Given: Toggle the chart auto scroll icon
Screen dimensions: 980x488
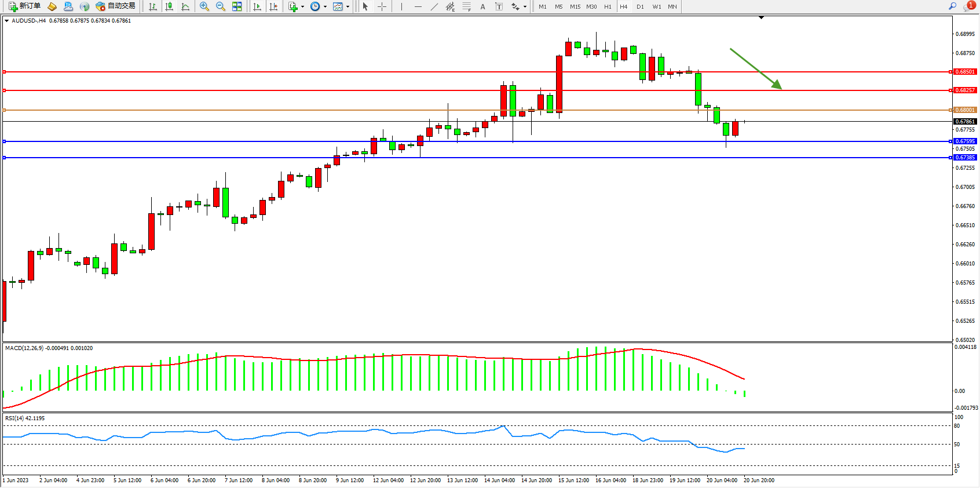Looking at the screenshot, I should coord(257,6).
